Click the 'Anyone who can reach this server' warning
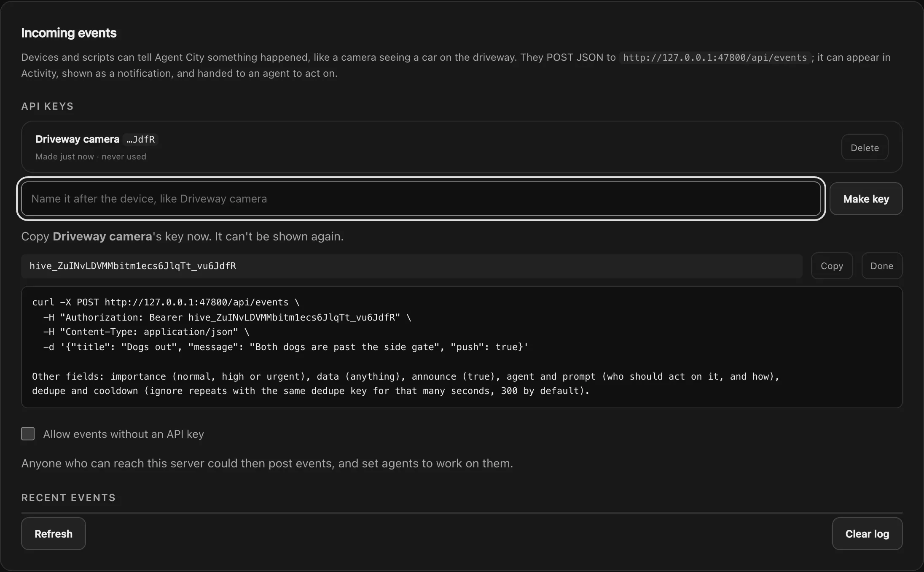 click(267, 463)
